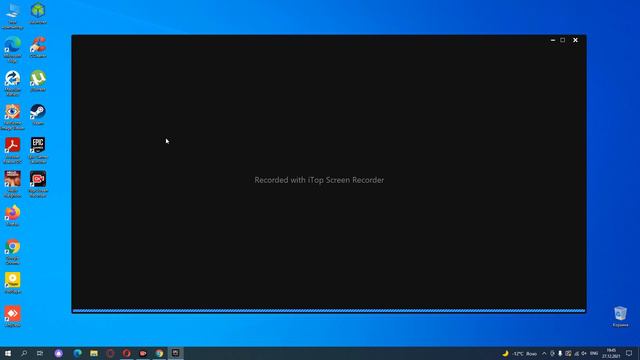
Task: Show hidden system tray icons
Action: coord(544,353)
